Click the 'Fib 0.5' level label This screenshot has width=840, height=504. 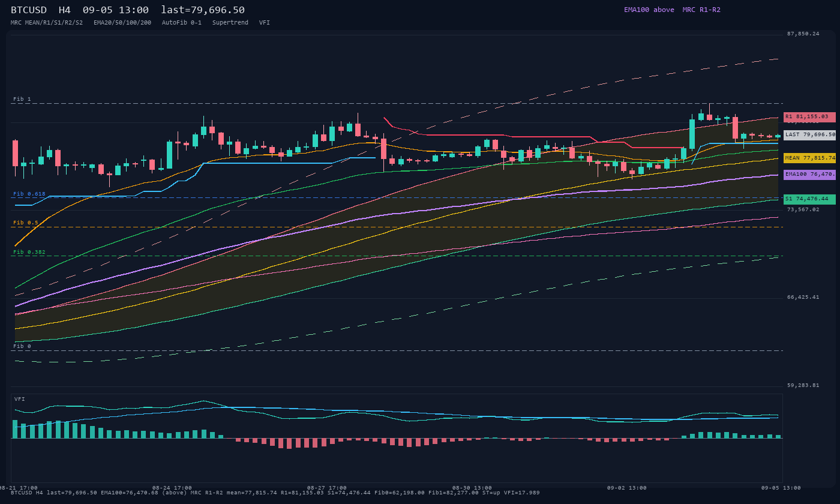click(26, 223)
